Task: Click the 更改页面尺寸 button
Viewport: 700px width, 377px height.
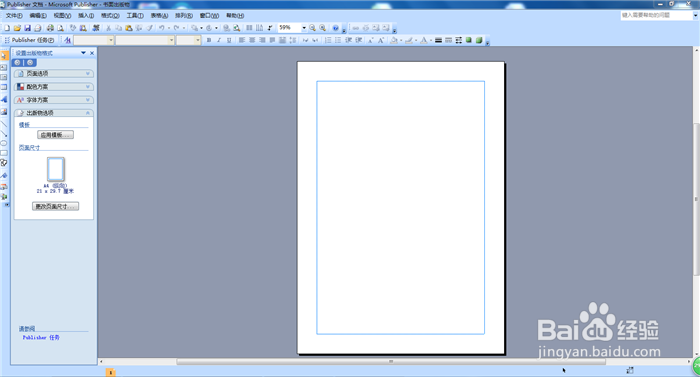Action: pyautogui.click(x=55, y=206)
